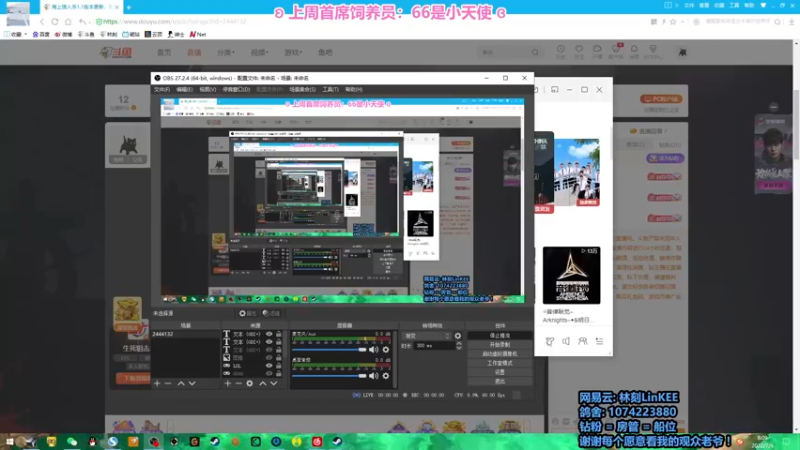The image size is (800, 450).
Task: Open the shirt icon in the side panel
Action: [549, 341]
